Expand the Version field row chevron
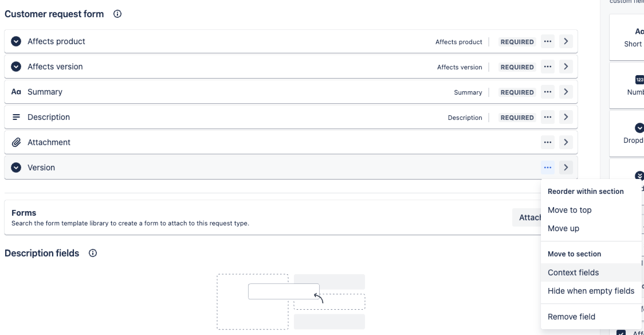 pos(566,167)
